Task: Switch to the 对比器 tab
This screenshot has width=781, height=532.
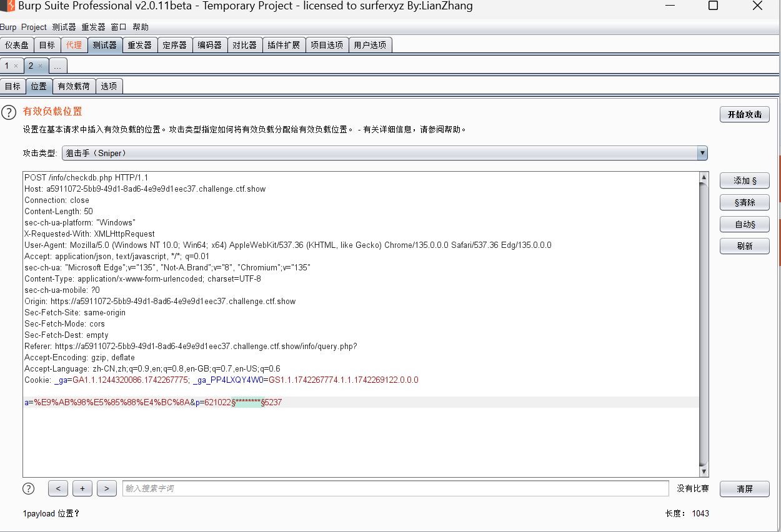Action: (x=244, y=45)
